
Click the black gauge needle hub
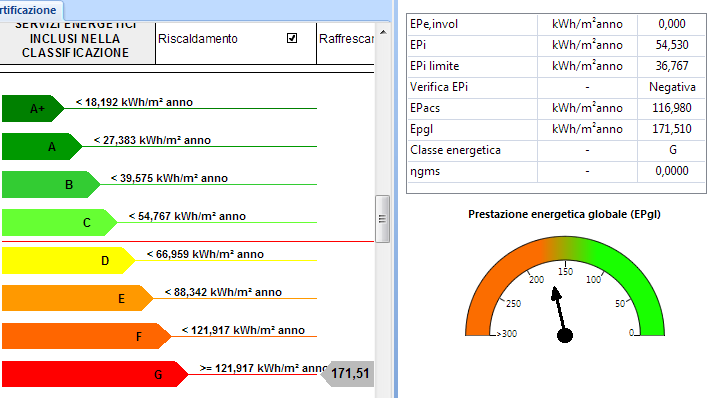tap(565, 336)
